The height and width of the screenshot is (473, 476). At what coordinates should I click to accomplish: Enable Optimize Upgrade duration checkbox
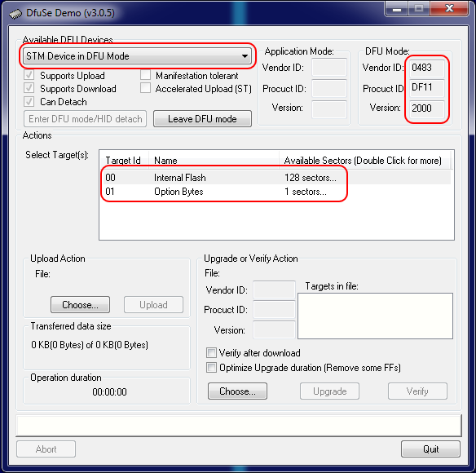[211, 367]
